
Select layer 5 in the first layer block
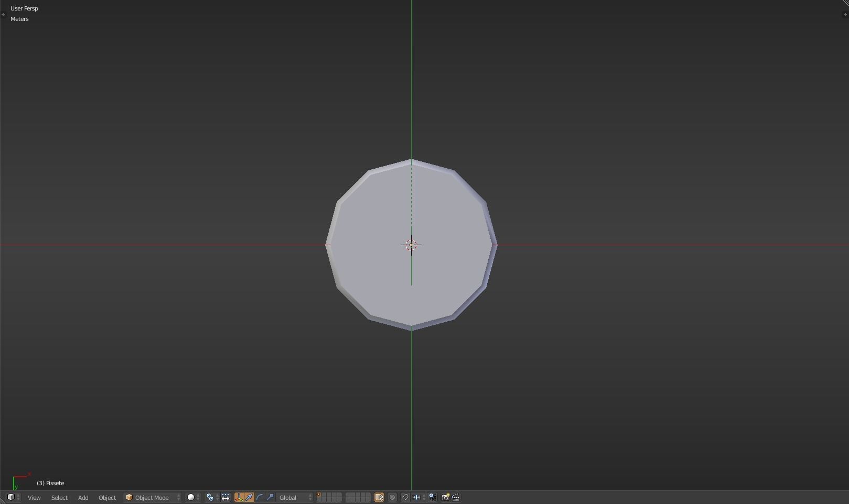coord(339,495)
